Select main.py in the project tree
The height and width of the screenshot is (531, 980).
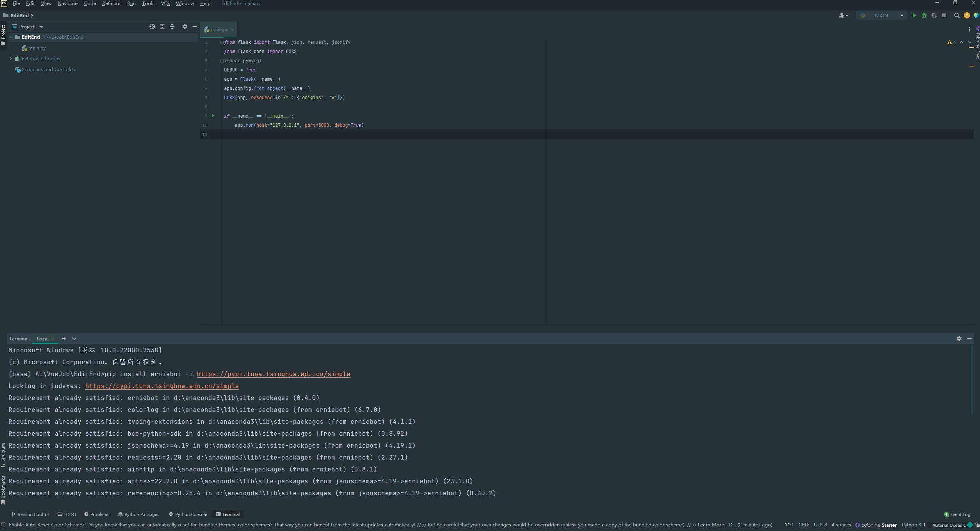37,48
